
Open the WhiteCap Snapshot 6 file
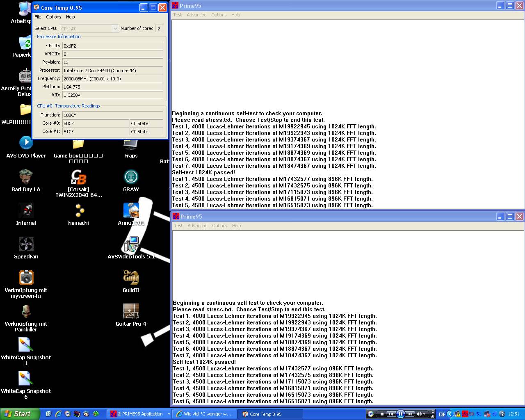click(x=25, y=379)
